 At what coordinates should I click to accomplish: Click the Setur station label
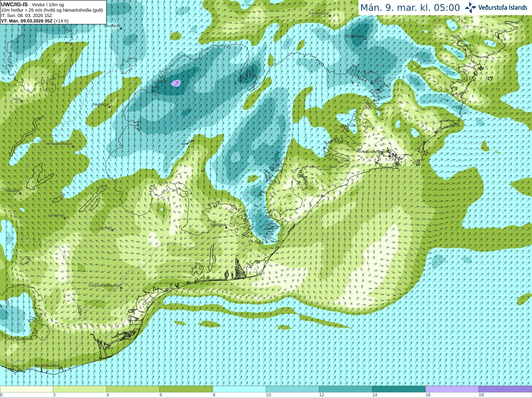[x=16, y=99]
